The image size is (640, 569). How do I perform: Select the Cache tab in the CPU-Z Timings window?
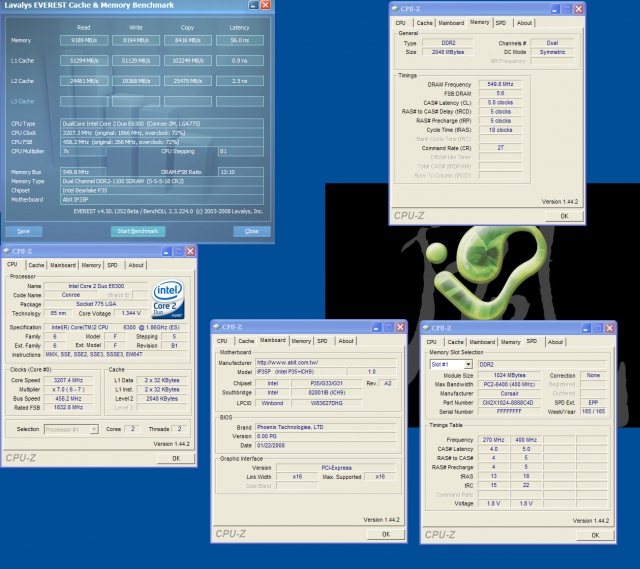point(424,23)
